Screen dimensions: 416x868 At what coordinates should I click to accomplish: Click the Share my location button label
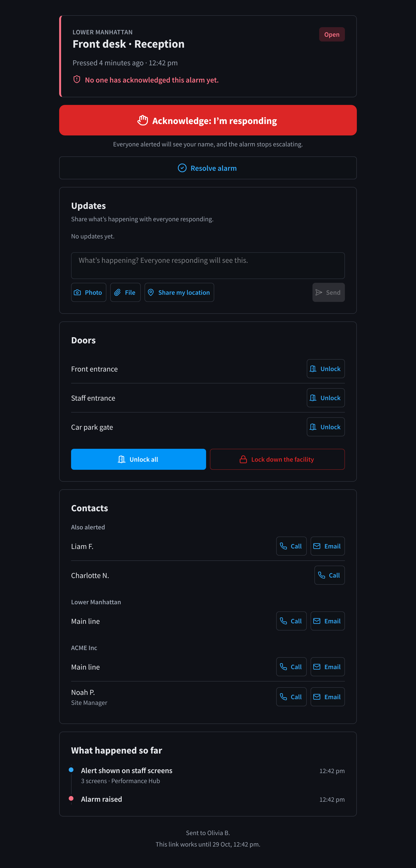coord(184,293)
